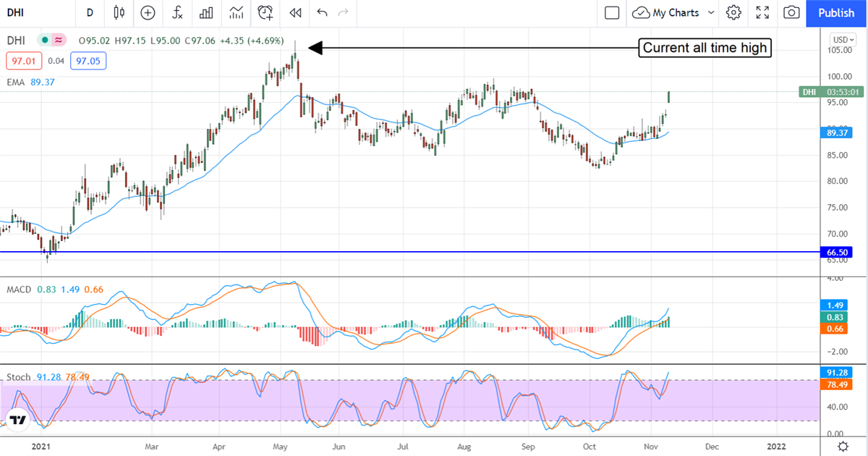Open the select layout square icon

[612, 12]
